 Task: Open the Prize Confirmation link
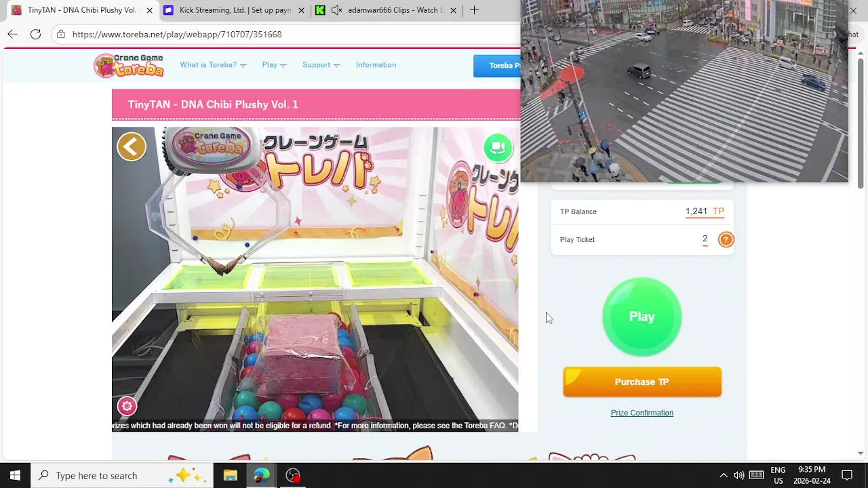(642, 413)
